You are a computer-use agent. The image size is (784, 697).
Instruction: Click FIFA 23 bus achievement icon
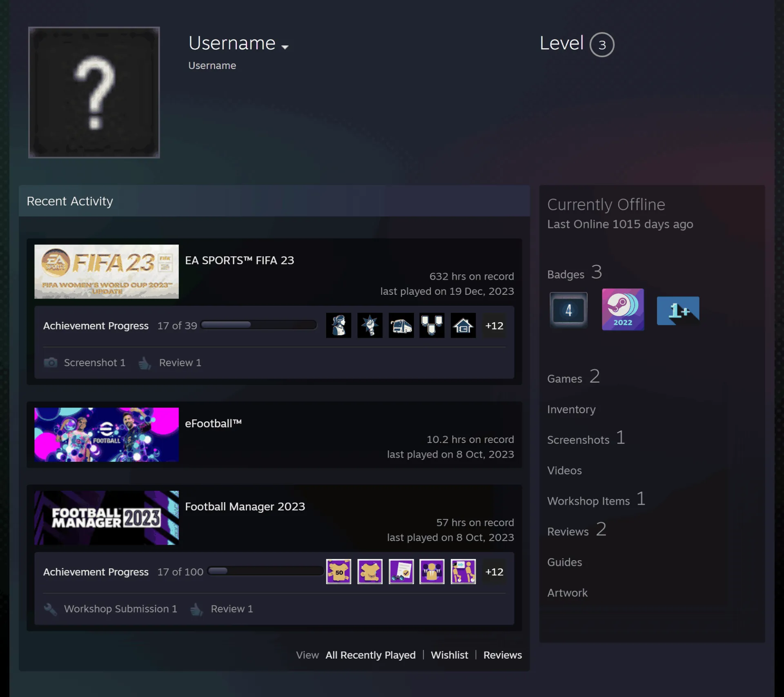[401, 325]
